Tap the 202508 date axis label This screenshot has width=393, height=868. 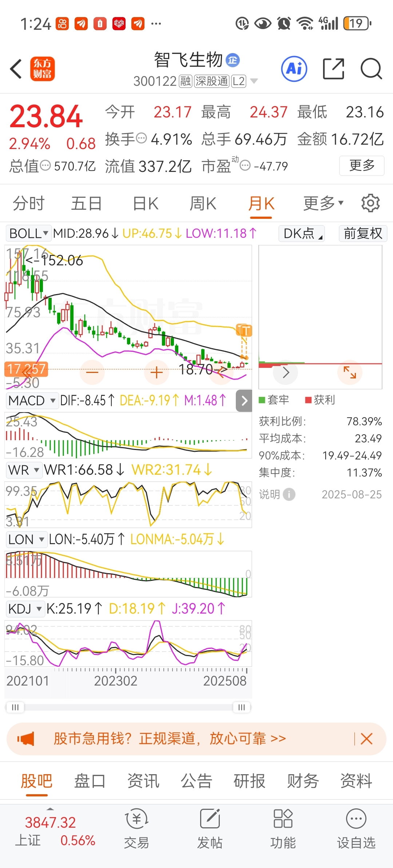(x=225, y=681)
